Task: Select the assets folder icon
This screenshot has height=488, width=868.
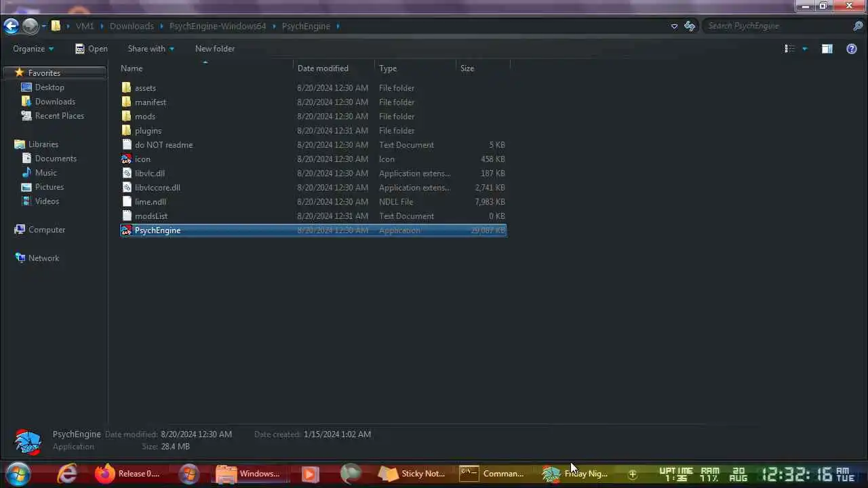Action: pyautogui.click(x=126, y=88)
